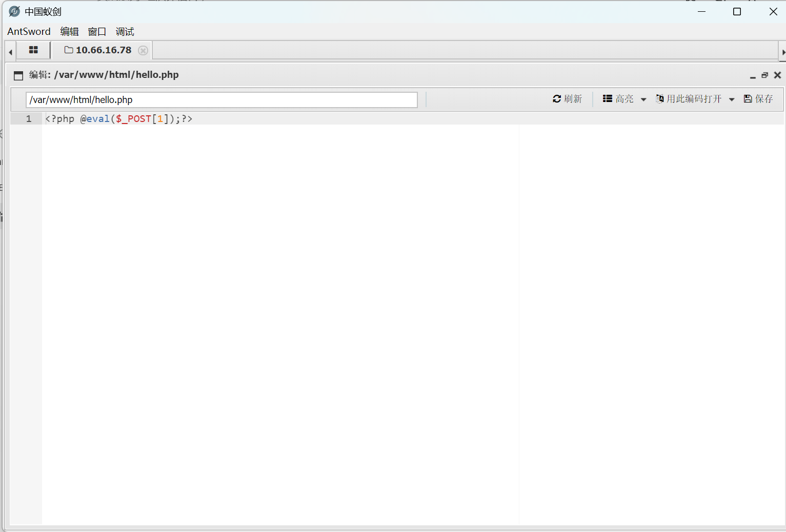Maximize the 中国蚁剑 window

click(x=737, y=11)
